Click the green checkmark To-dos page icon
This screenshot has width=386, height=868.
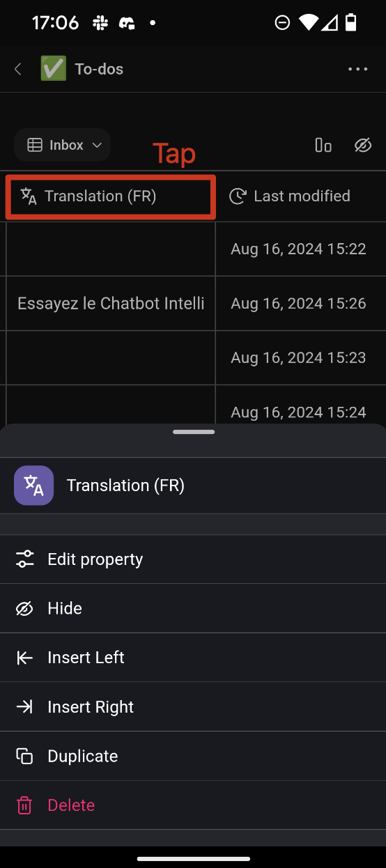(x=54, y=69)
